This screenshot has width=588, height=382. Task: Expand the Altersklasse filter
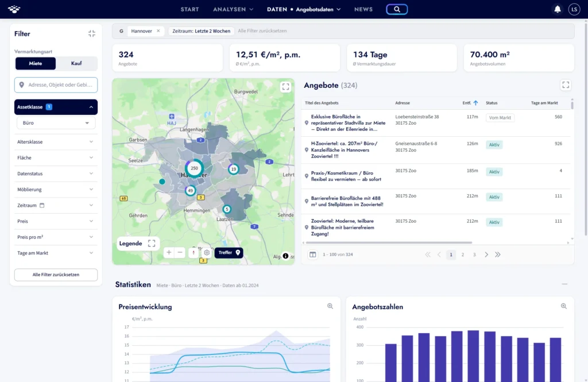point(56,142)
